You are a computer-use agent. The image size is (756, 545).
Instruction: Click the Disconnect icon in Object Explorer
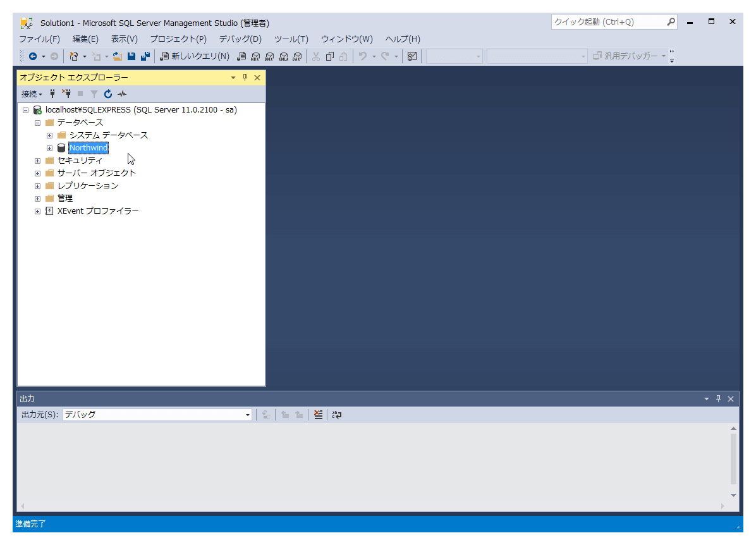66,94
